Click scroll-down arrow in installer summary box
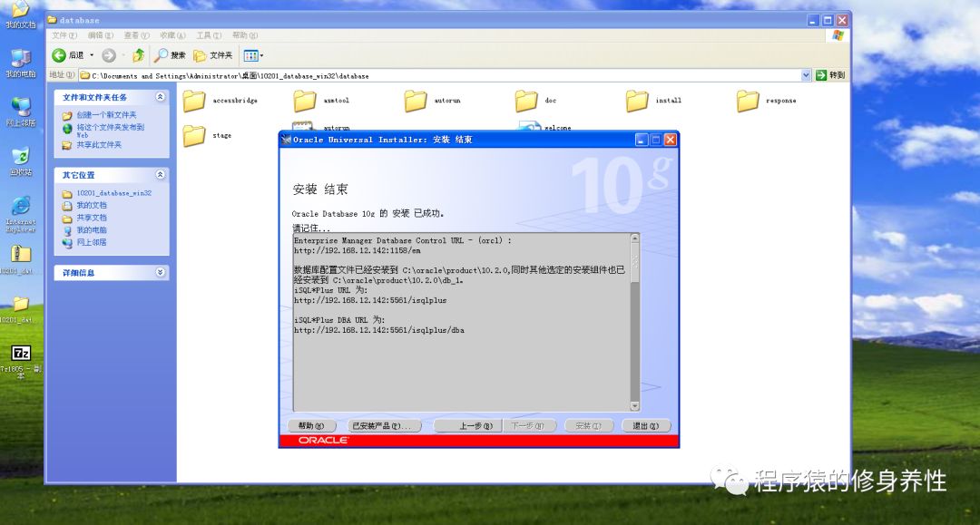The width and height of the screenshot is (980, 525). (635, 406)
